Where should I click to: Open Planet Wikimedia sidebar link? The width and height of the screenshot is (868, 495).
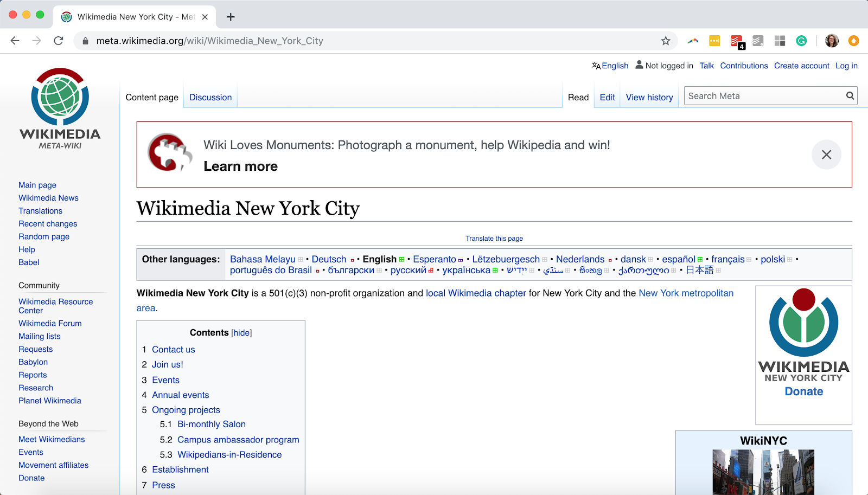click(x=50, y=401)
